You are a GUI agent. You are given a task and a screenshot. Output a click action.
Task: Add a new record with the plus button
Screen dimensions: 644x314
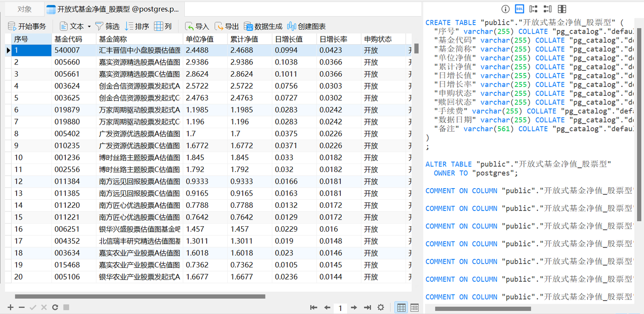10,307
